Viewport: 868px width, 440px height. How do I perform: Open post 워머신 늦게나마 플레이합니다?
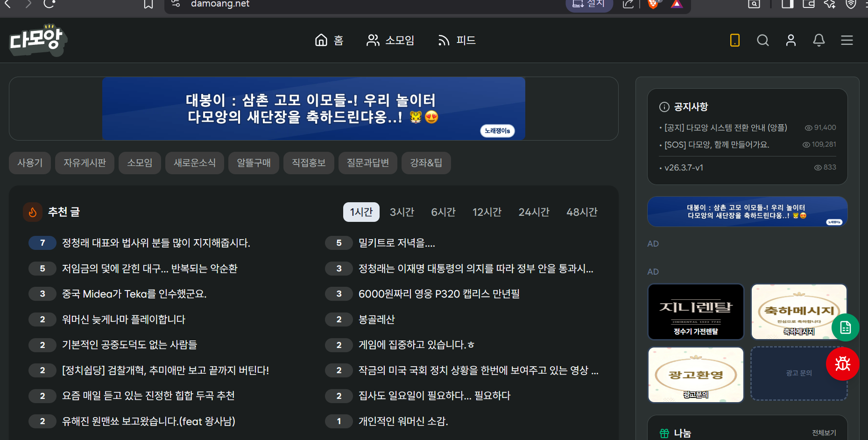[123, 319]
